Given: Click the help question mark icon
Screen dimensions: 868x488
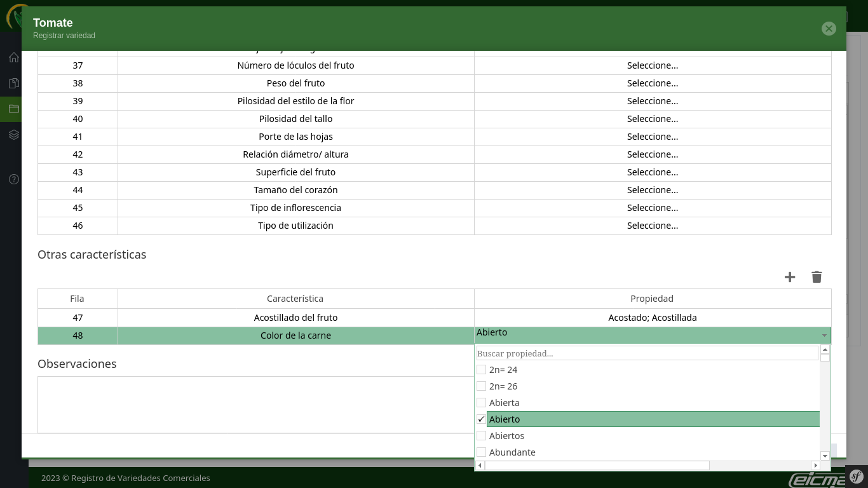Looking at the screenshot, I should click(x=13, y=179).
